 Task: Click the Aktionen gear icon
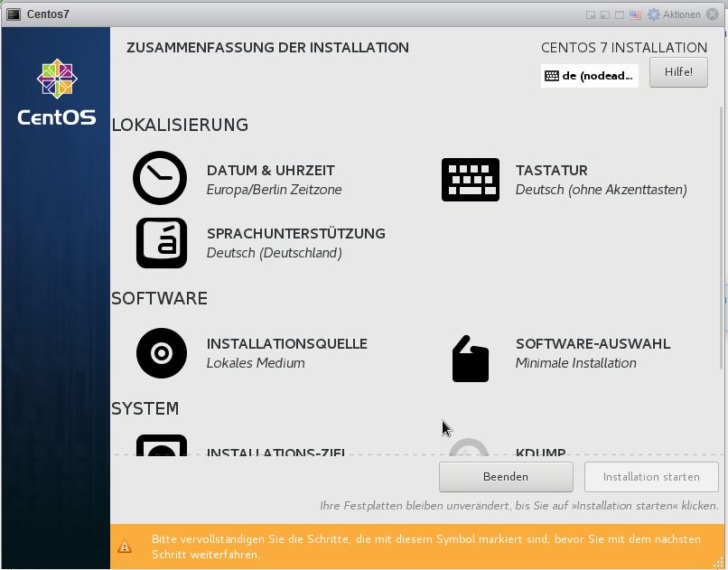(x=654, y=14)
